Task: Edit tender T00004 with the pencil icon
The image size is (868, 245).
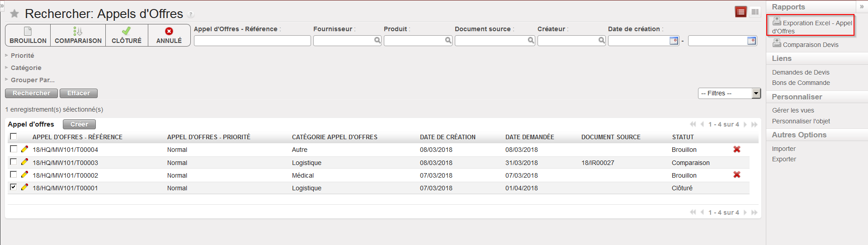Action: [24, 149]
